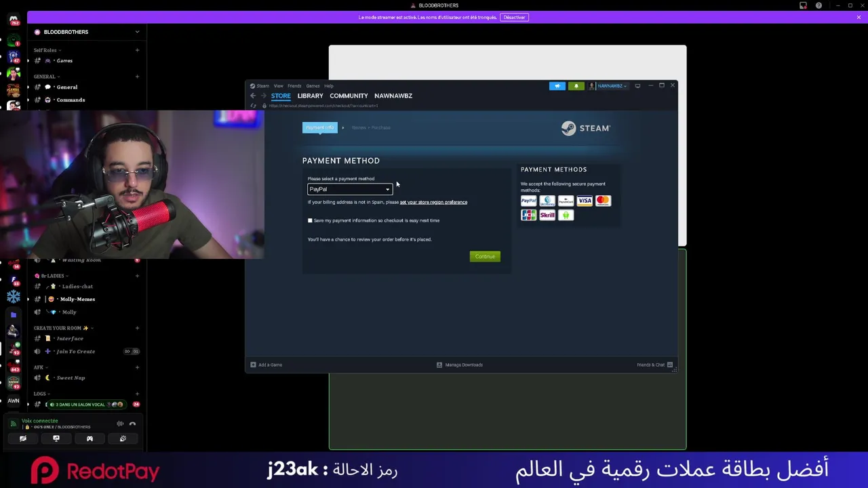The height and width of the screenshot is (488, 868).
Task: Select the Review + Purchase step
Action: pos(371,127)
